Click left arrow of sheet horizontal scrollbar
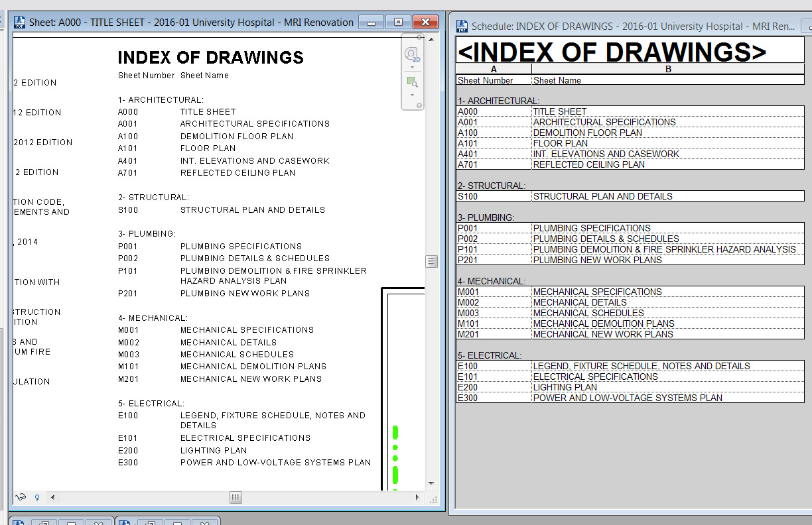 (x=52, y=497)
